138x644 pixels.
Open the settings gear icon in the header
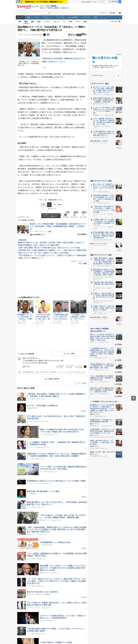coord(120,13)
